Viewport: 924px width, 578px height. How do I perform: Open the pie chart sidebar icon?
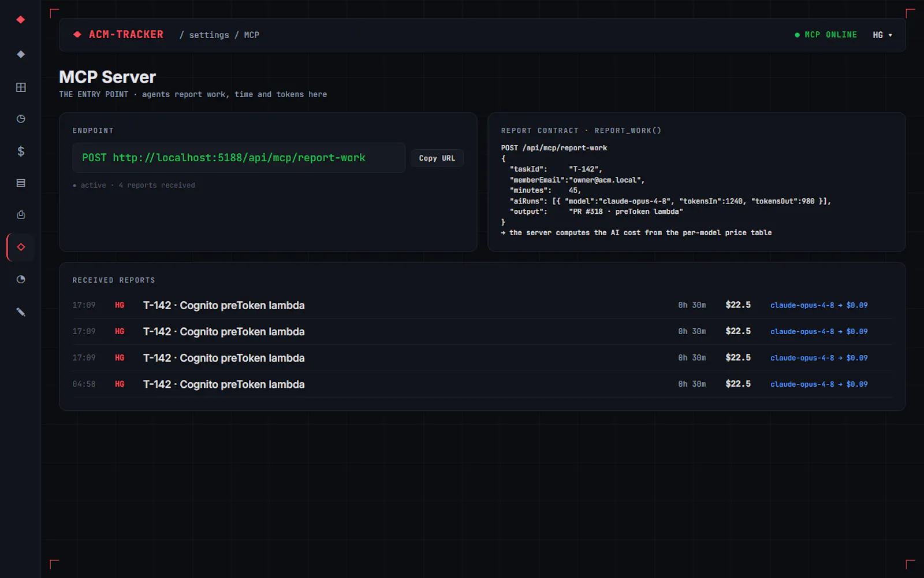click(21, 280)
